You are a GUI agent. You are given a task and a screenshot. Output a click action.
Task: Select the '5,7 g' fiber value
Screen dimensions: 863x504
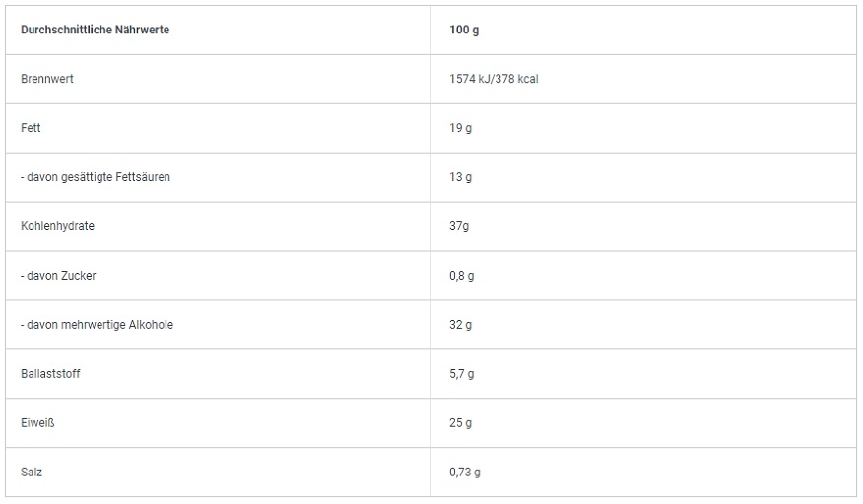click(462, 374)
